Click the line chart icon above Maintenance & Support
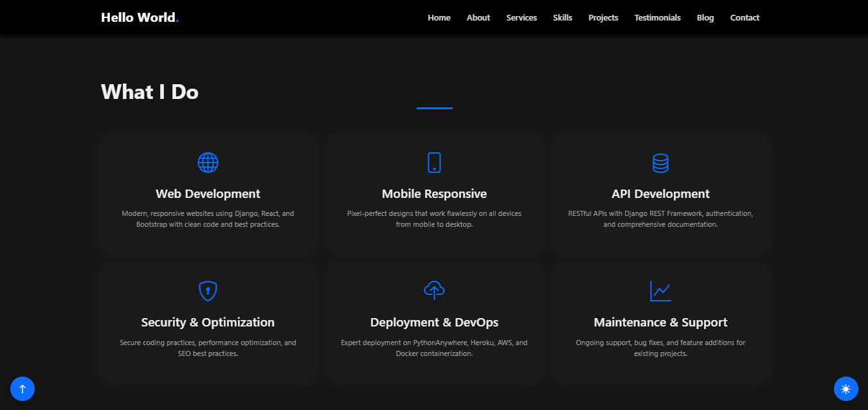The image size is (868, 410). [x=660, y=291]
